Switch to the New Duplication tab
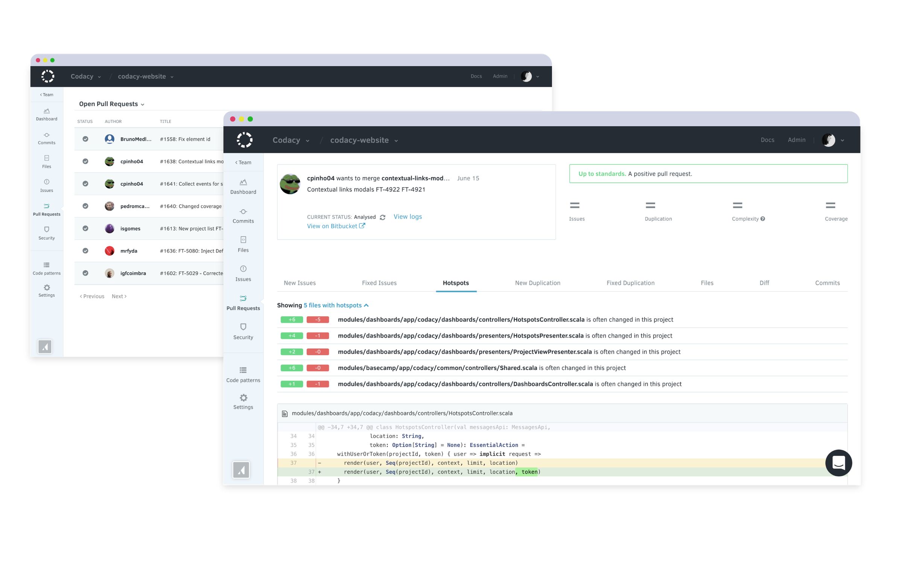The width and height of the screenshot is (903, 588). (x=538, y=283)
